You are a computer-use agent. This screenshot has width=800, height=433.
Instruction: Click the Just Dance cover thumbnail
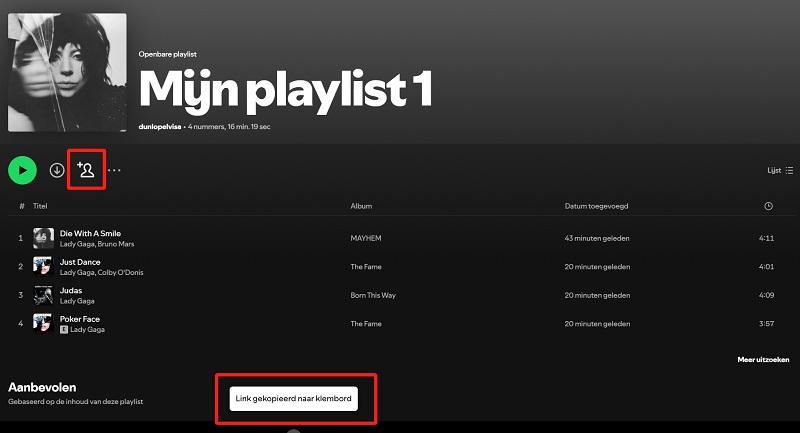pos(43,267)
